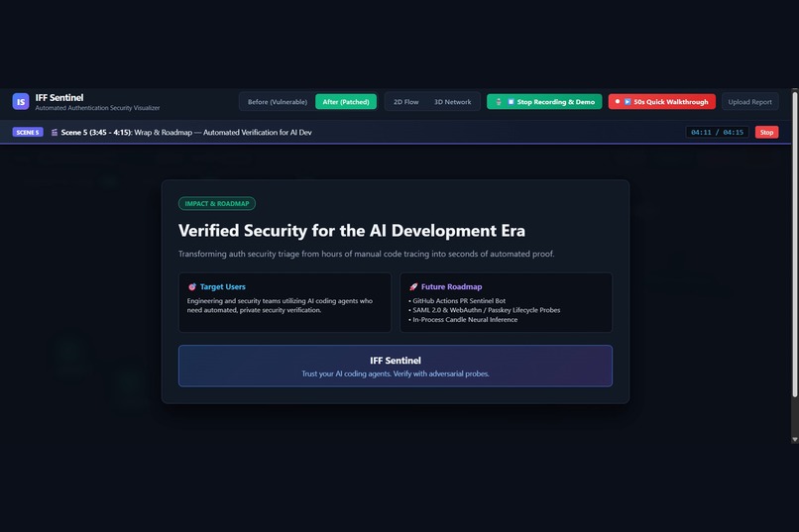Click the scrollbar down arrow
Viewport: 799px width, 532px height.
coord(795,439)
